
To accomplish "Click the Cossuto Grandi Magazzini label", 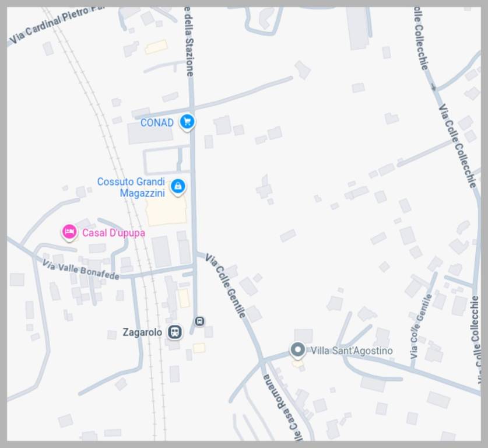I will click(x=131, y=187).
